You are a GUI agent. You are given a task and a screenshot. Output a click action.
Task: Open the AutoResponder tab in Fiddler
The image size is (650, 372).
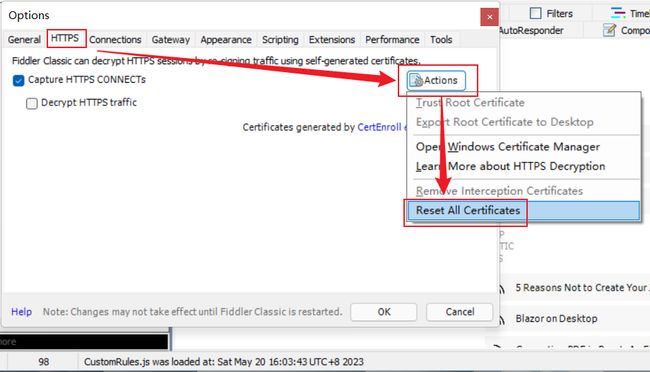pyautogui.click(x=532, y=31)
